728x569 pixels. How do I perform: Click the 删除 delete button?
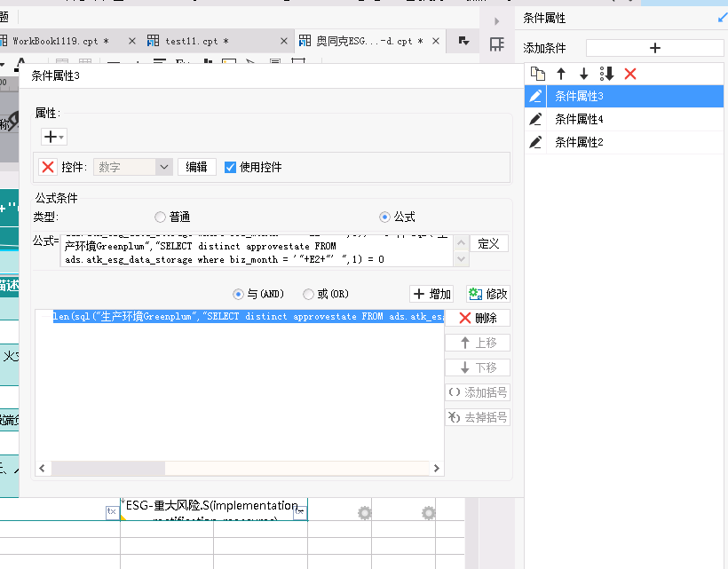(x=478, y=318)
